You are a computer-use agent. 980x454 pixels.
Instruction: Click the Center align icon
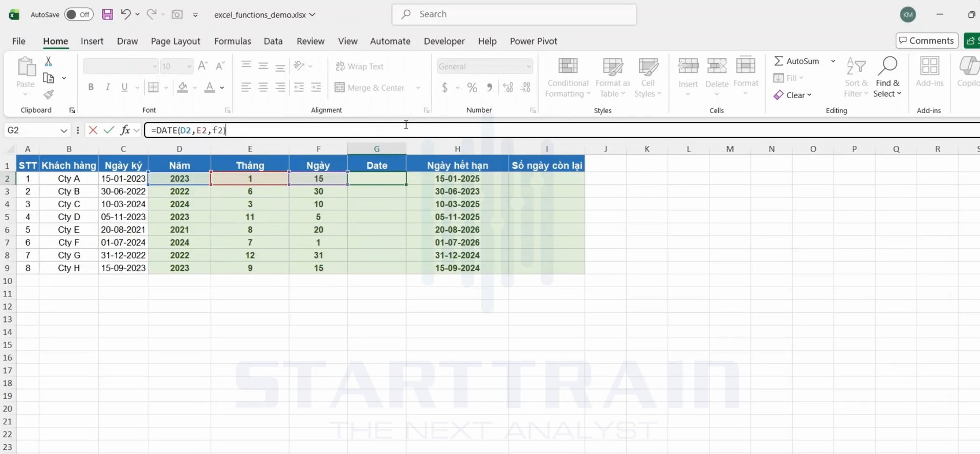pyautogui.click(x=263, y=88)
